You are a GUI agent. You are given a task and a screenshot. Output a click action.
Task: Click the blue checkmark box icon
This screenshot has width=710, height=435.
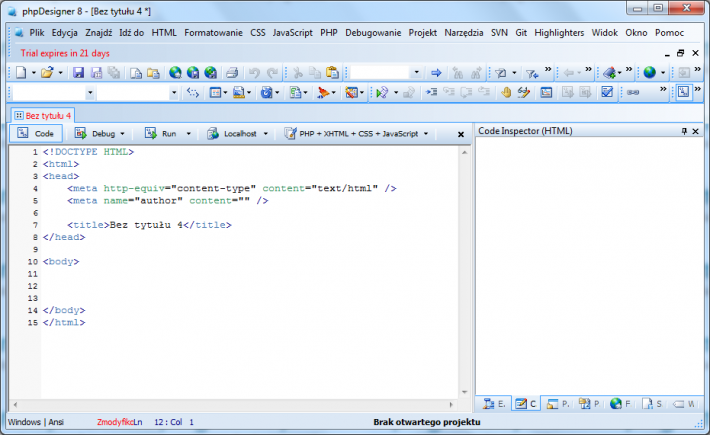[607, 92]
